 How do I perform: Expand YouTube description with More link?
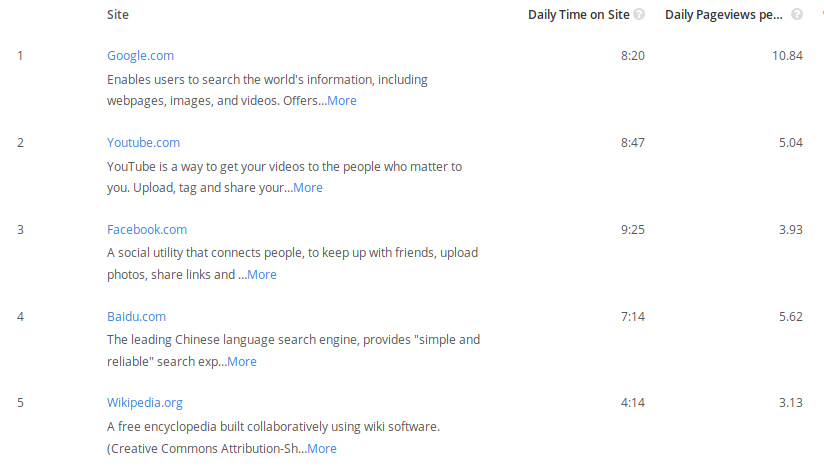pyautogui.click(x=308, y=188)
